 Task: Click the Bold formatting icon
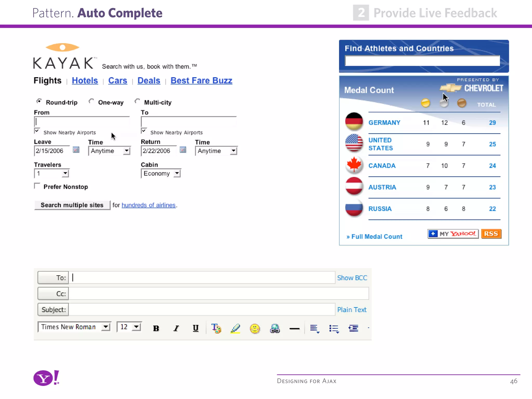click(x=156, y=328)
